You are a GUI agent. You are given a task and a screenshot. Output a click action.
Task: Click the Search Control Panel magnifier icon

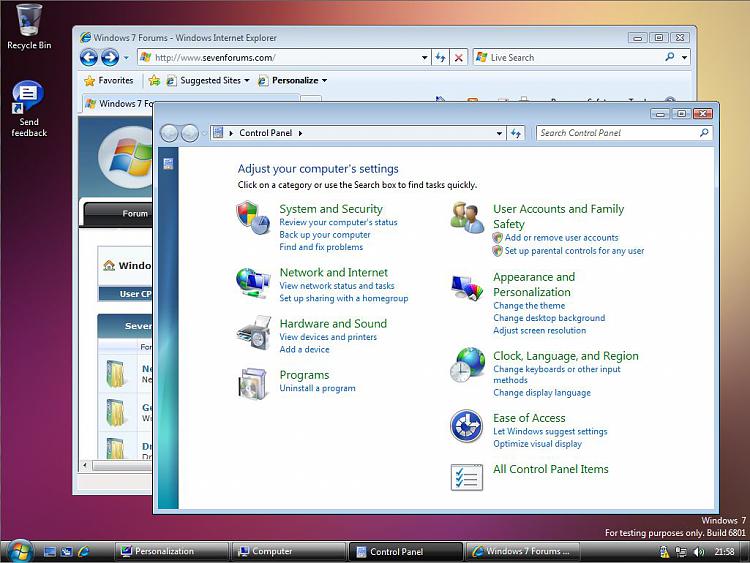click(704, 133)
